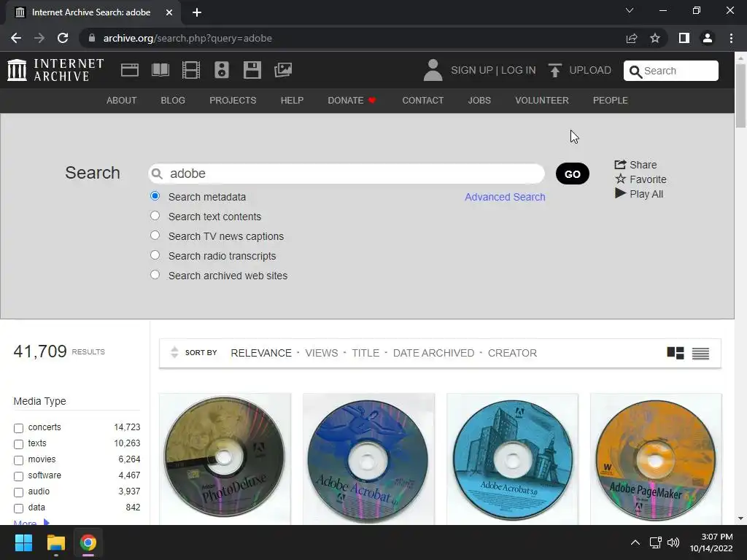The width and height of the screenshot is (747, 560).
Task: Check the concerts media type filter
Action: point(18,428)
